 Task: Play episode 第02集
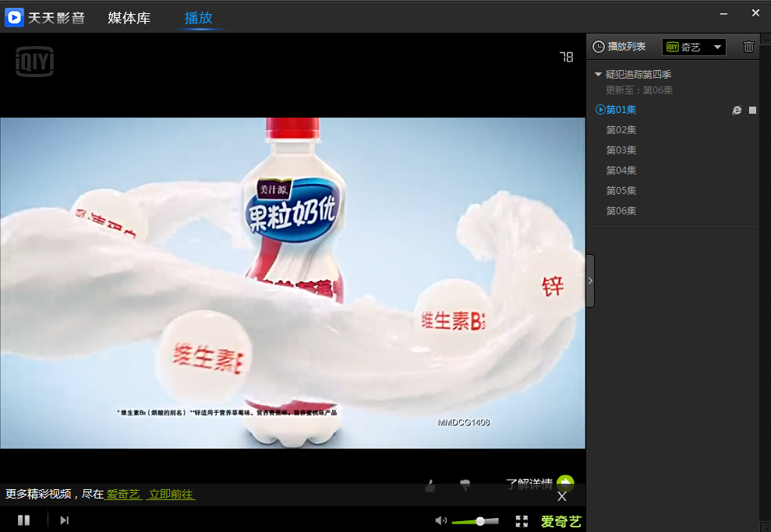tap(621, 129)
